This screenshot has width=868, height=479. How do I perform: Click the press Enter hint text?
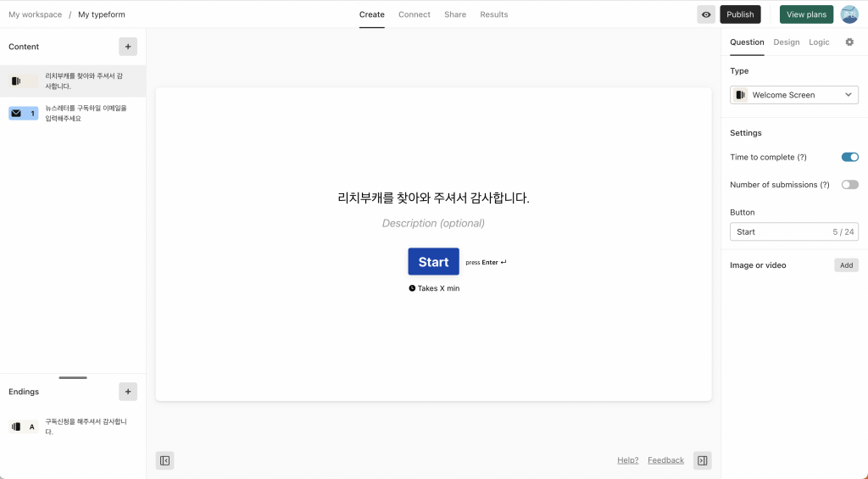point(486,263)
